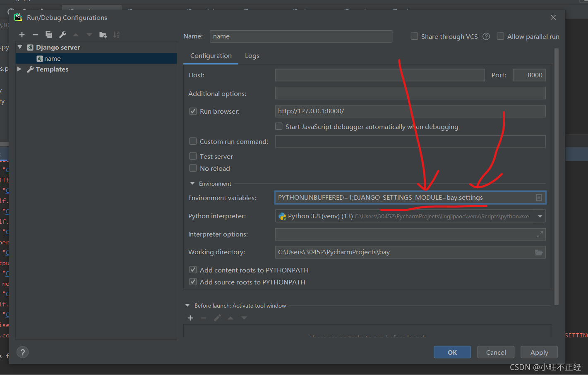Move configuration down arrow in toolbar

(x=89, y=35)
